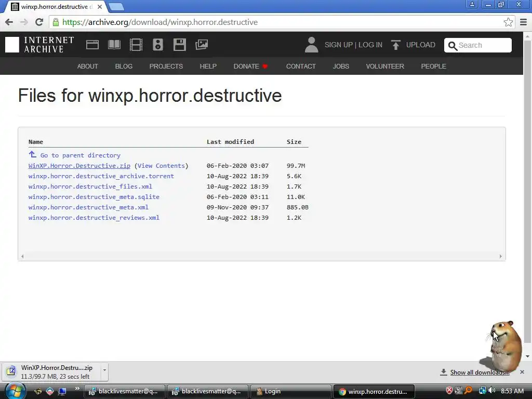This screenshot has width=532, height=399.
Task: Open the zip file icon in download bar
Action: (11, 371)
